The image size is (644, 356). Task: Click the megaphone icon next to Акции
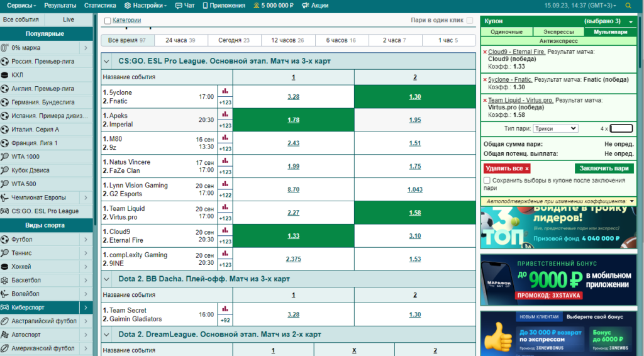coord(305,6)
